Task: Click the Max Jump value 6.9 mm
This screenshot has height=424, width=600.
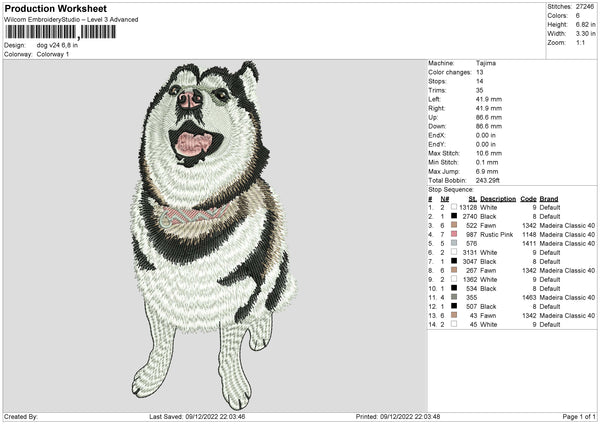Action: [487, 171]
